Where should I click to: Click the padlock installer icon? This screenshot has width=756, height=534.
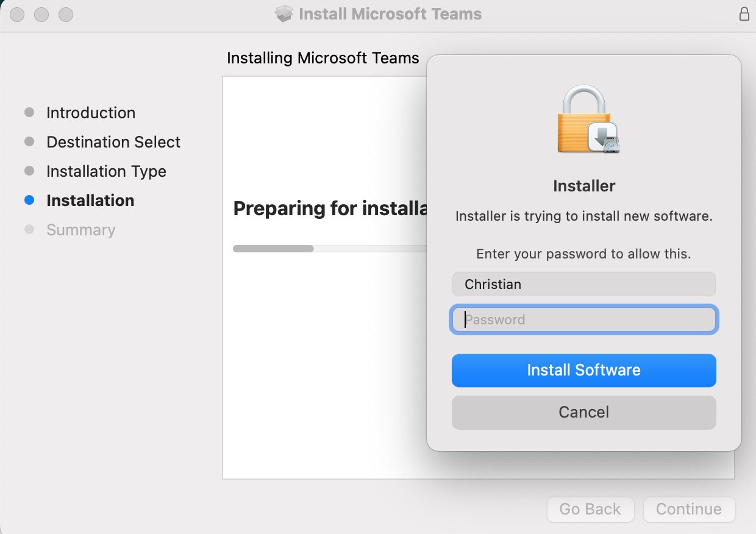click(x=588, y=119)
